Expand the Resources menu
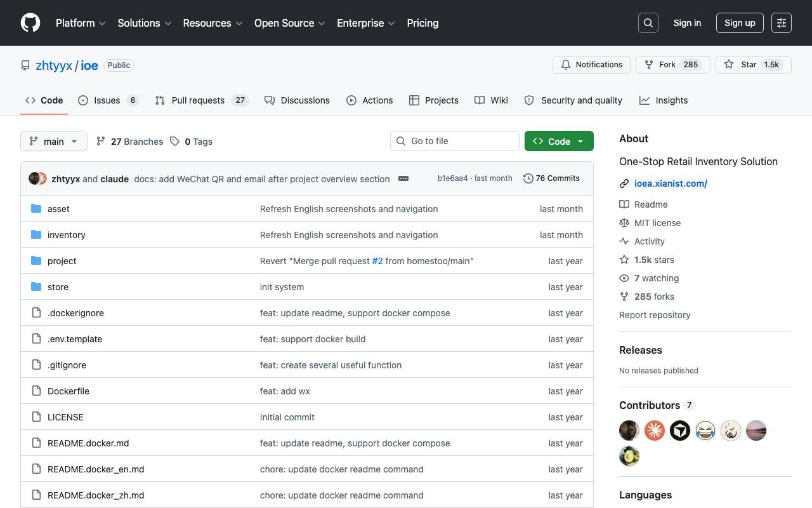The image size is (812, 508). click(213, 23)
